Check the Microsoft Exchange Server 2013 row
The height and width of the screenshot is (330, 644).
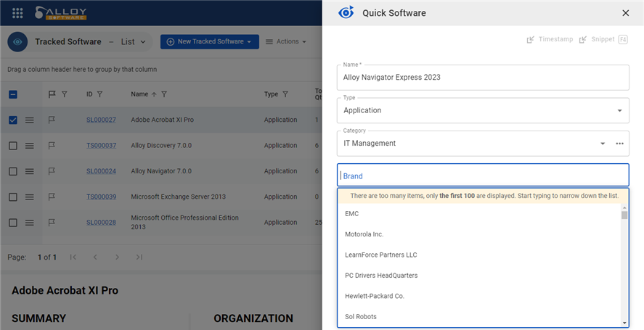click(13, 197)
